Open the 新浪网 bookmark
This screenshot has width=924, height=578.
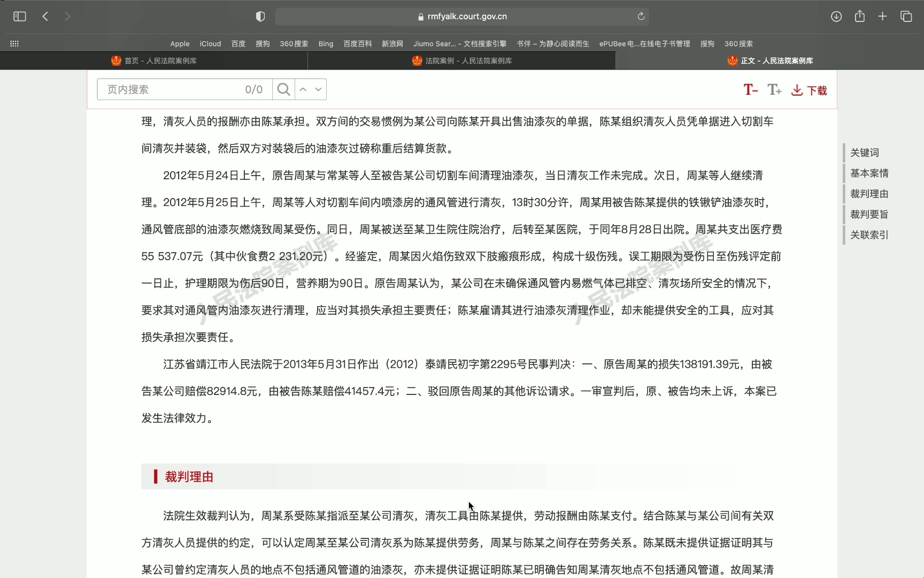tap(392, 44)
